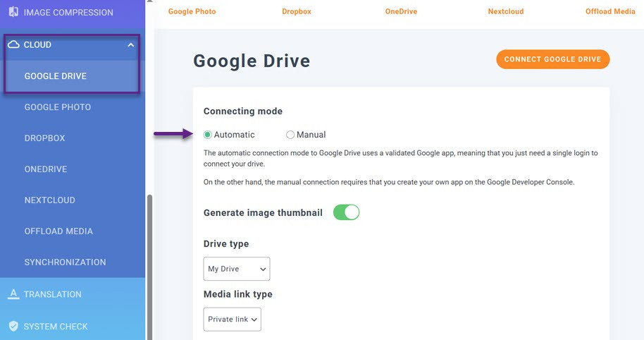Image resolution: width=644 pixels, height=340 pixels.
Task: Toggle the Generate image thumbnail switch
Action: (346, 212)
